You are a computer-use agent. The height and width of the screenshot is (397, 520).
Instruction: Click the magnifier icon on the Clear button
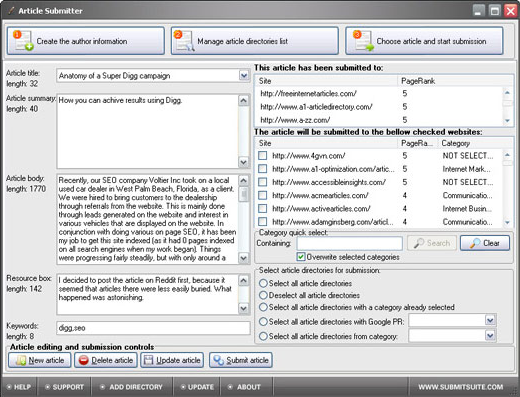click(475, 243)
